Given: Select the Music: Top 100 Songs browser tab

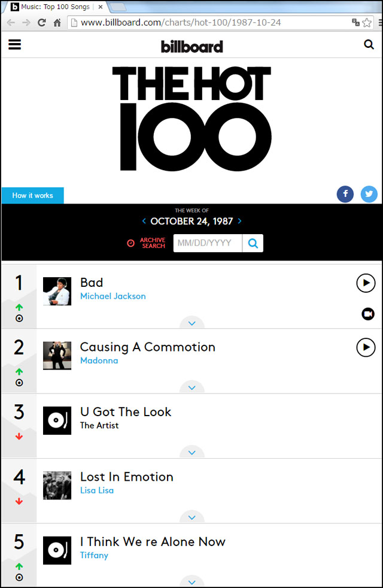Looking at the screenshot, I should tap(54, 7).
